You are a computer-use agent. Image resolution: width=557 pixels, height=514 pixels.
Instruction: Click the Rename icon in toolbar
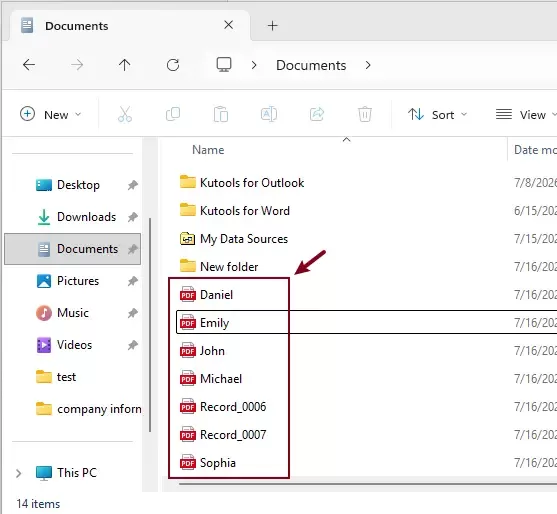pyautogui.click(x=269, y=114)
